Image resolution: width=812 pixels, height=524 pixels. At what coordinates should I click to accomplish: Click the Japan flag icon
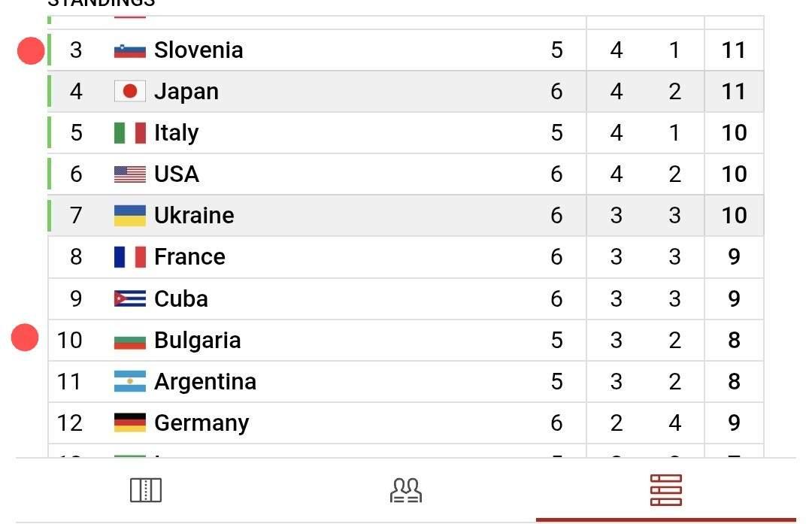(x=129, y=92)
